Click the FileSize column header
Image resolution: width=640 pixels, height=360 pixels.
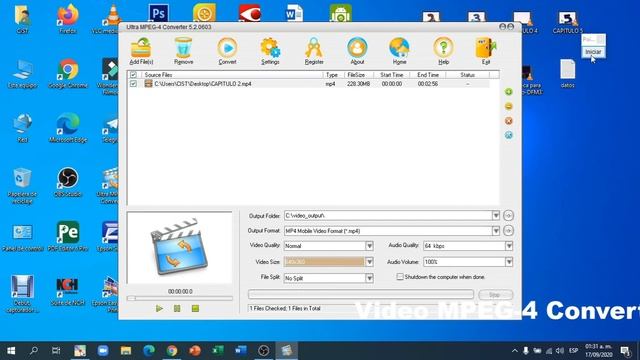click(x=356, y=75)
